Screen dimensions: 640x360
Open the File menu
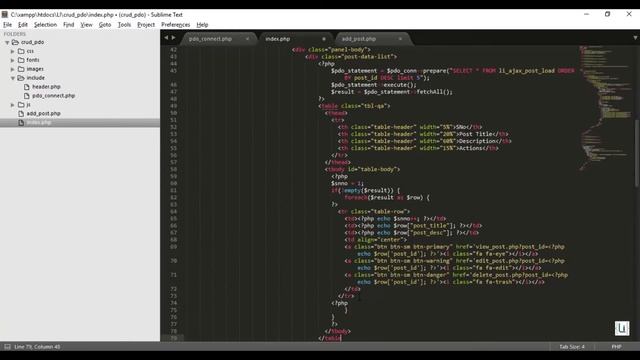(7, 24)
